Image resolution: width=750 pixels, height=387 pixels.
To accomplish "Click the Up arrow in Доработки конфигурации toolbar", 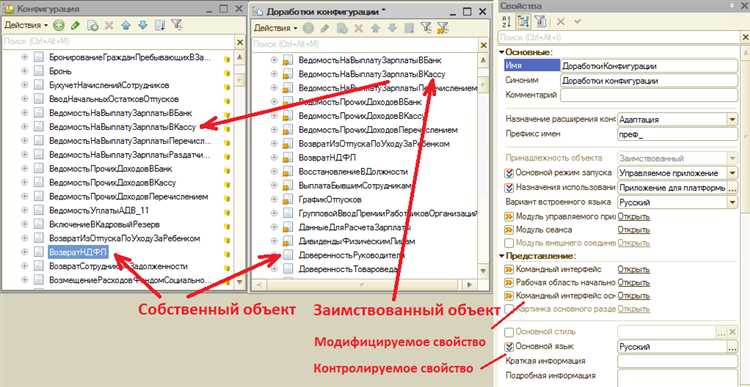I will pyautogui.click(x=375, y=28).
